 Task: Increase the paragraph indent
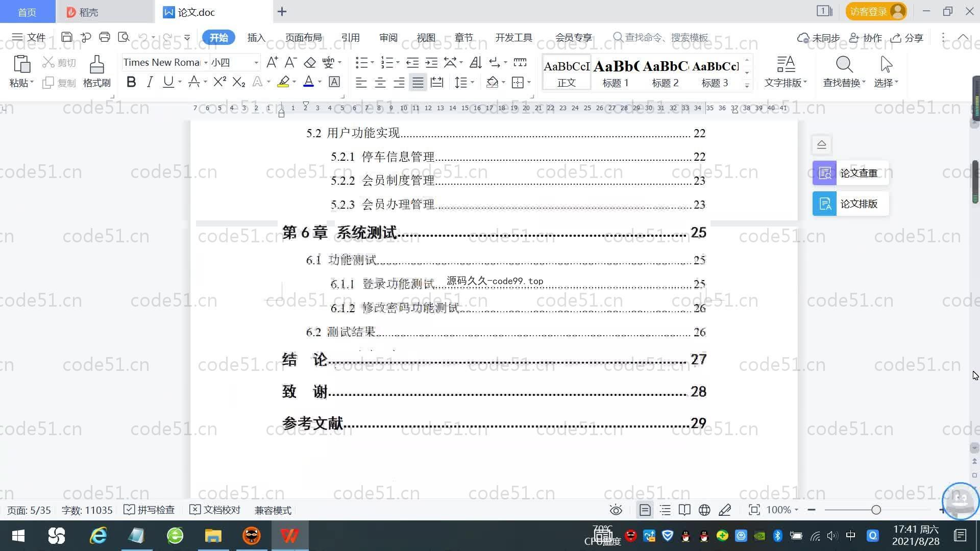click(431, 62)
